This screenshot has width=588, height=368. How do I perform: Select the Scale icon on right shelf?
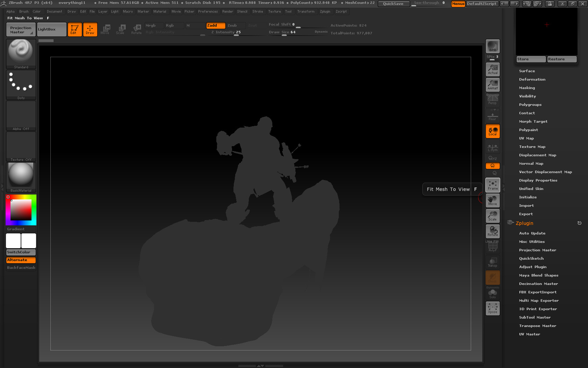point(492,216)
